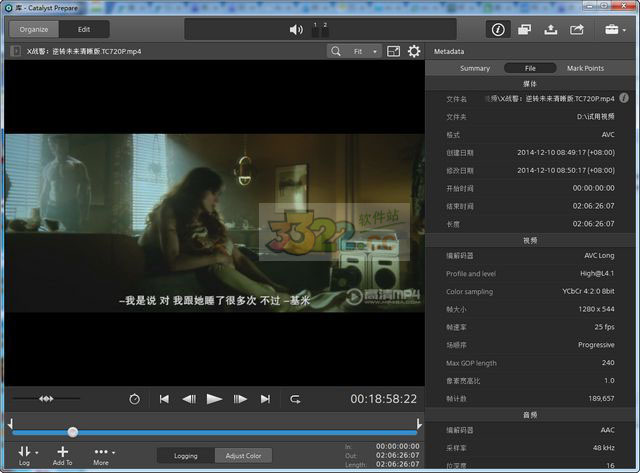Screen dimensions: 640x473
Task: Go to start of clip
Action: (164, 399)
